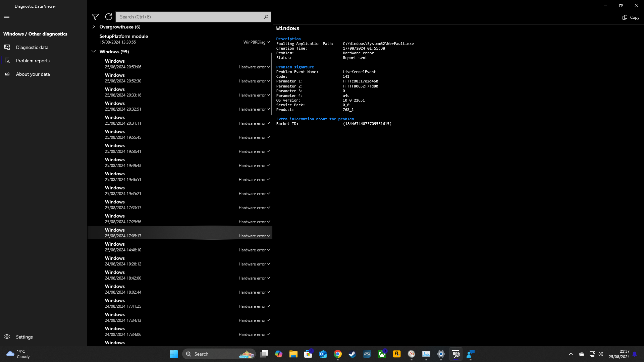Click the About your data icon
Image resolution: width=644 pixels, height=362 pixels.
pos(7,74)
